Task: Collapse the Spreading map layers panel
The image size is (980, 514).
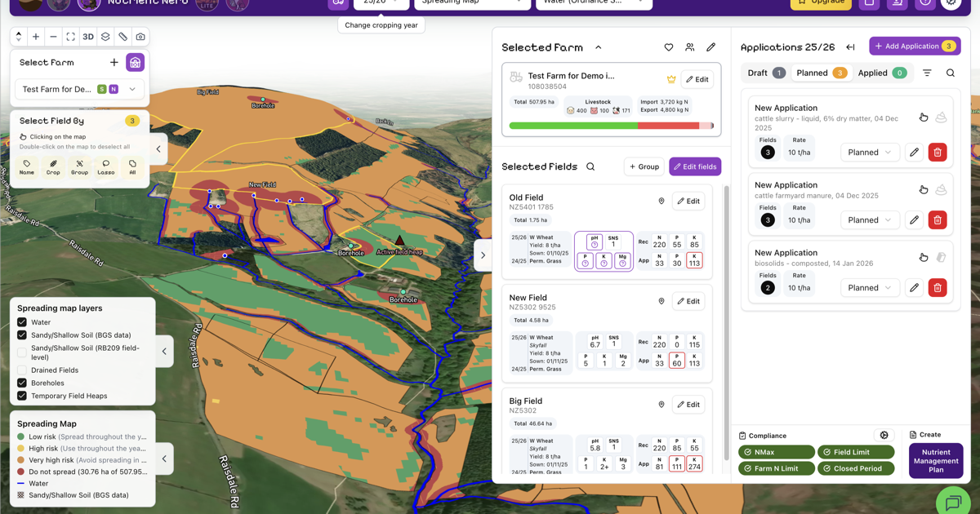Action: click(x=164, y=352)
